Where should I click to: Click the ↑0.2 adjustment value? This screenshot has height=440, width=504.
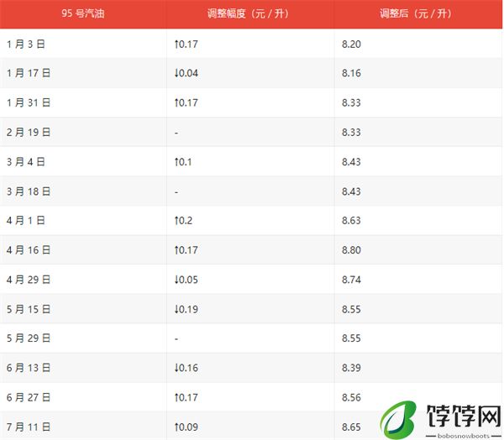[x=183, y=221]
